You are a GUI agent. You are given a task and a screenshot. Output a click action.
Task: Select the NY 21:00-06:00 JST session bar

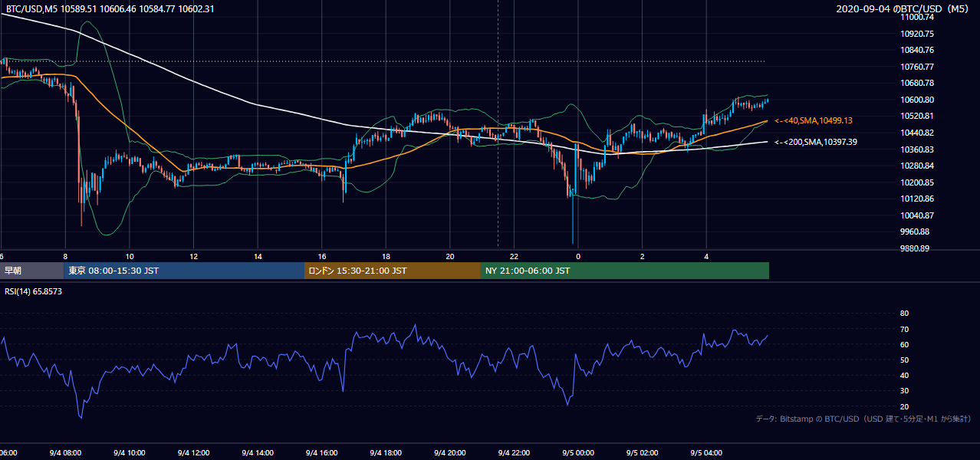[625, 271]
